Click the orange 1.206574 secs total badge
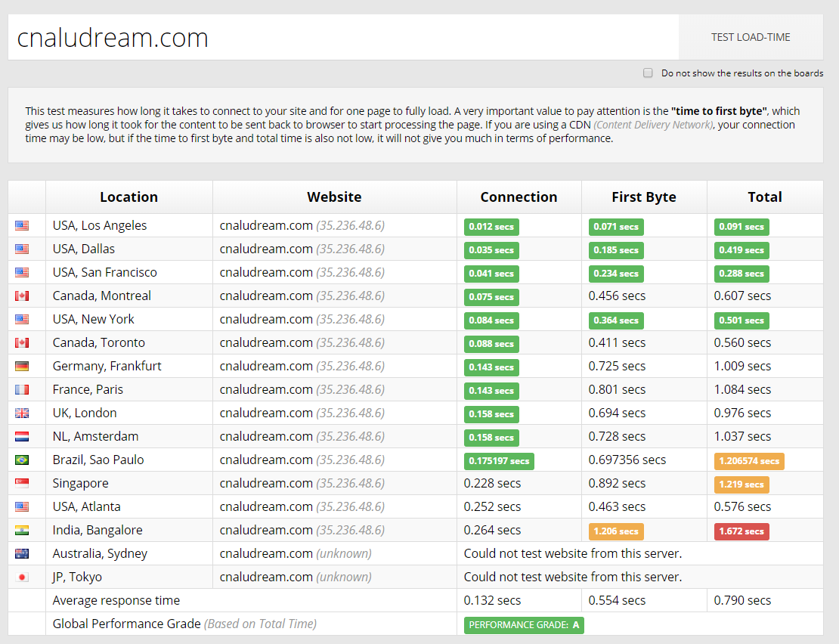Screen dimensions: 839x644 click(749, 461)
